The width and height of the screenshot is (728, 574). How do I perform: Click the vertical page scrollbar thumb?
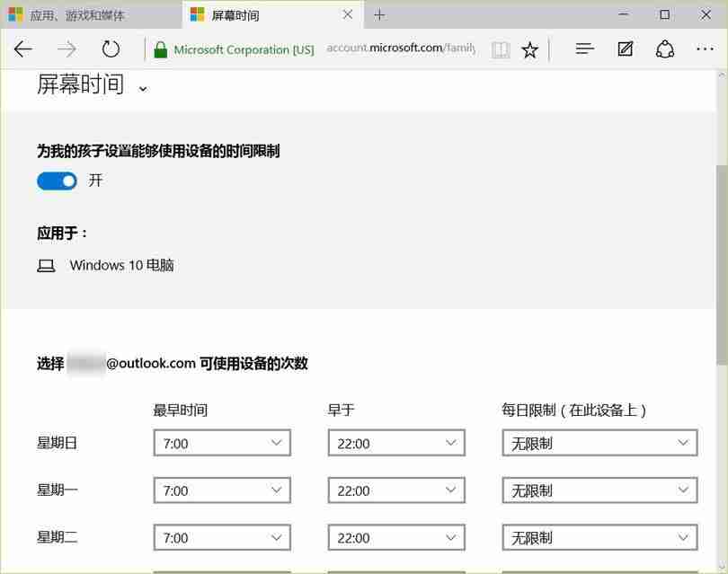coord(722,264)
